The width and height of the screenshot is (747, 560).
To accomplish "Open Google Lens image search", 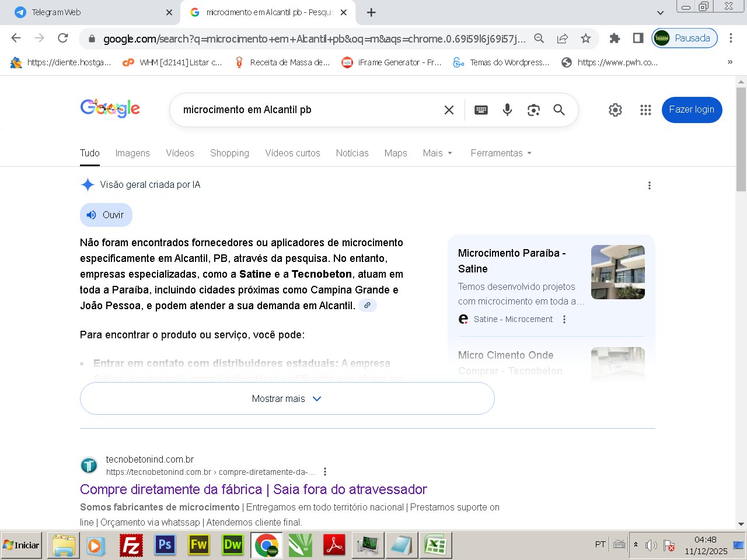I will point(533,110).
